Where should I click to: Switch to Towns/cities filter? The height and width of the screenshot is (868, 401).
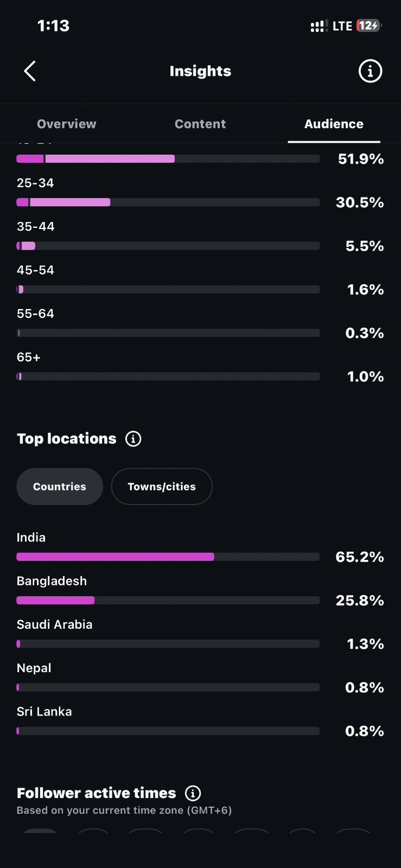[x=162, y=487]
